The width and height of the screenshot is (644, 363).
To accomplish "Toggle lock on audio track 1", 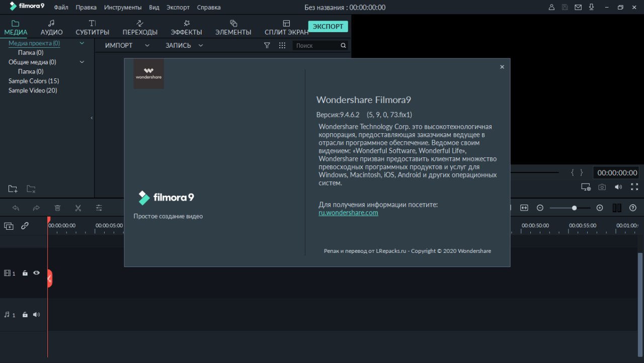I will (x=25, y=315).
